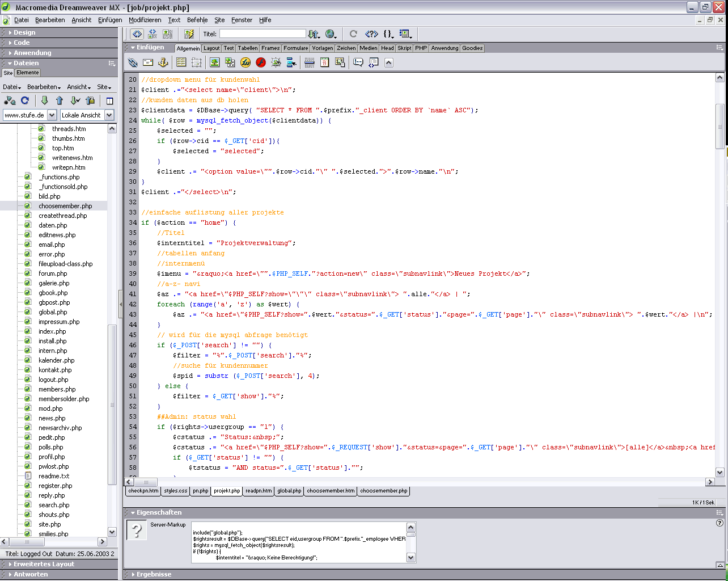Click the Insert Image icon
728x581 pixels.
tap(215, 62)
